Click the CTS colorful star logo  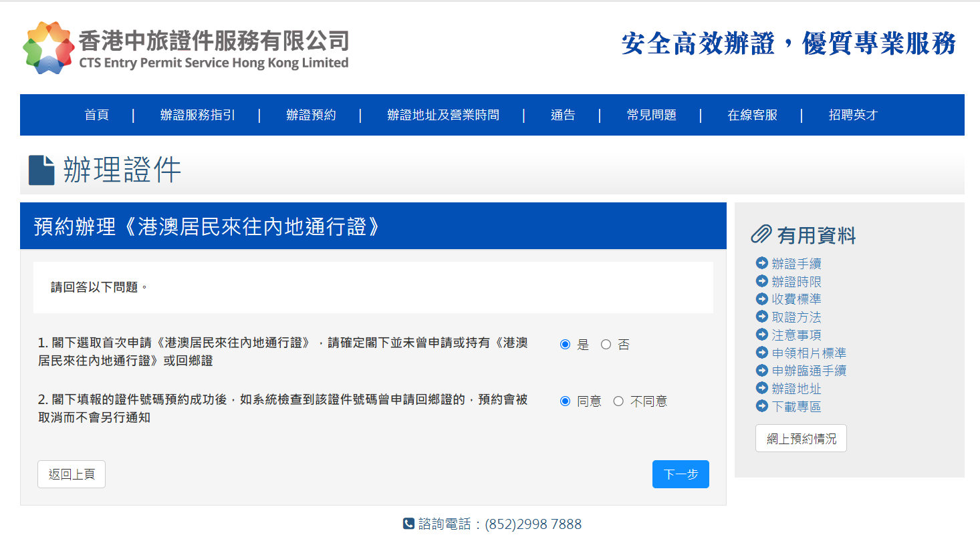tap(47, 47)
